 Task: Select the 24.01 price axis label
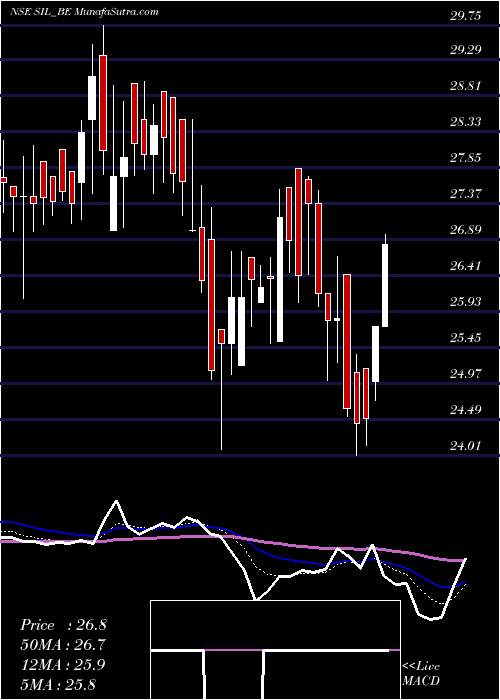(466, 446)
